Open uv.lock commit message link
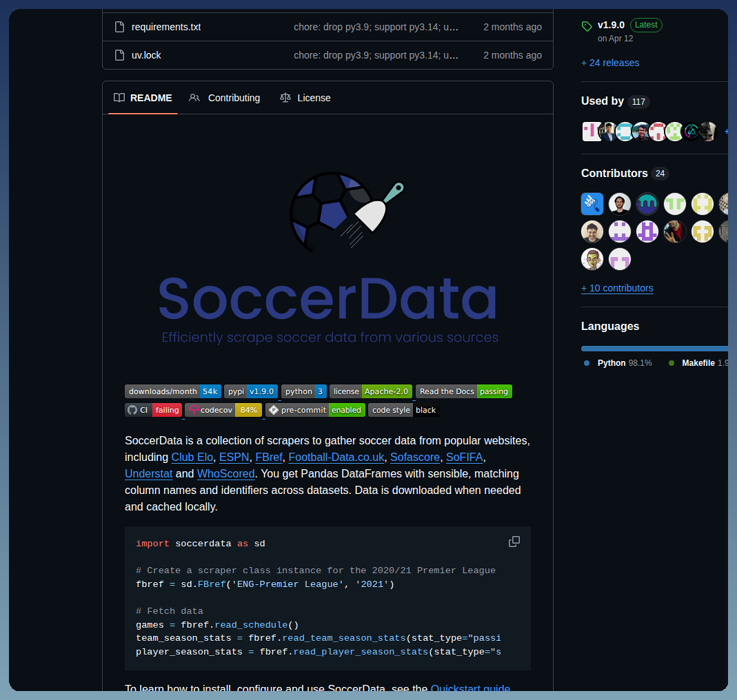Screen dimensions: 737x700 click(x=376, y=55)
